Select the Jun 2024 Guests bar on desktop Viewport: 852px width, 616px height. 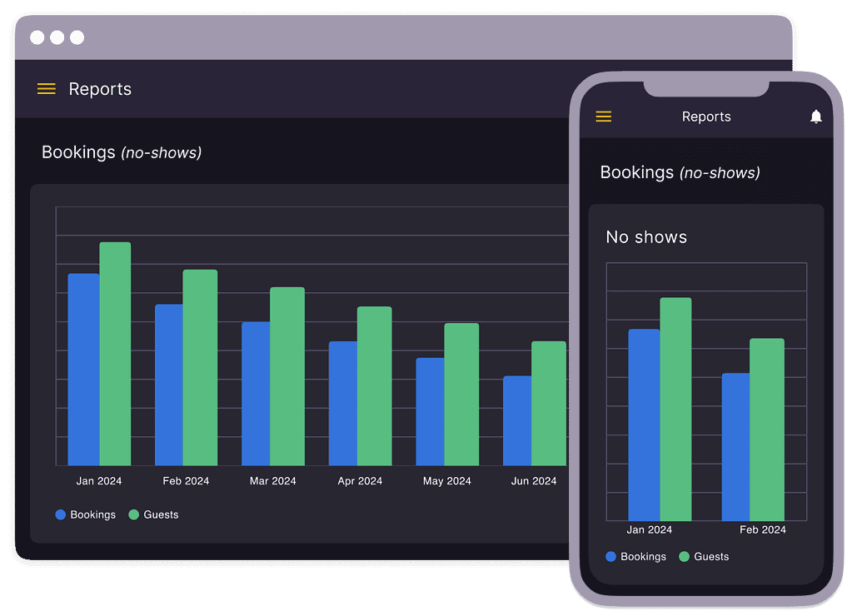pyautogui.click(x=549, y=403)
